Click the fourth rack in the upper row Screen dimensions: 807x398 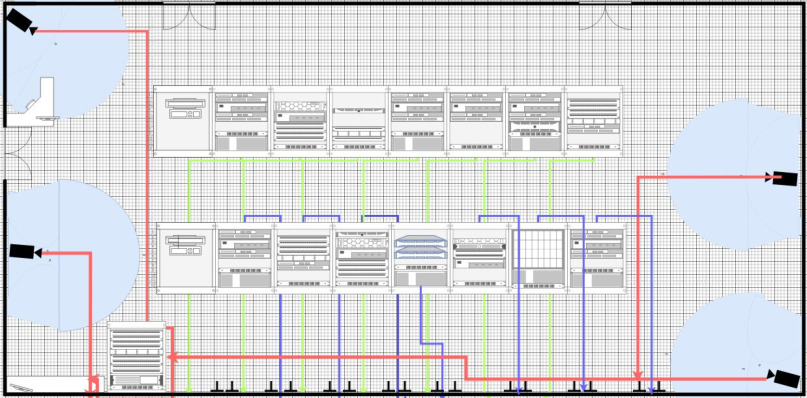359,121
